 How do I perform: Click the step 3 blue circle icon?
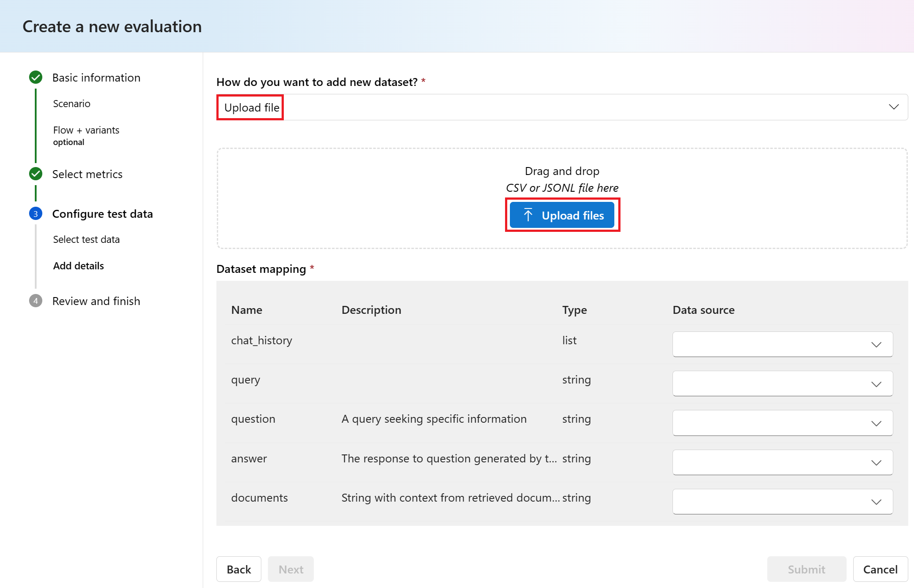pyautogui.click(x=36, y=214)
